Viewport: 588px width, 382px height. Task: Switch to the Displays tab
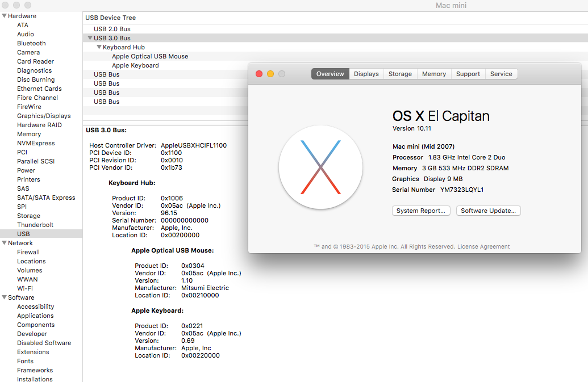(366, 74)
